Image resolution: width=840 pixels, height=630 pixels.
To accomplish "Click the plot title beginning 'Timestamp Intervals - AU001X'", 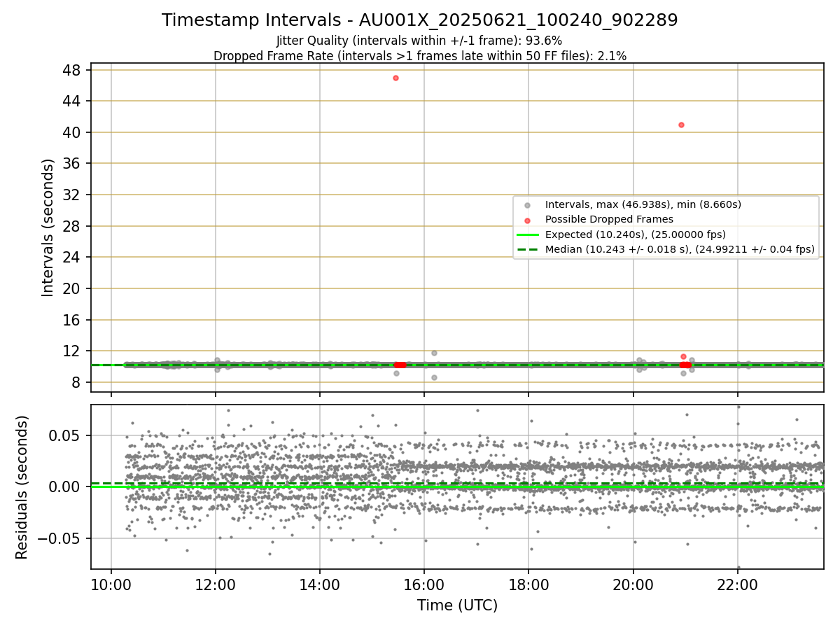I will 419,20.
